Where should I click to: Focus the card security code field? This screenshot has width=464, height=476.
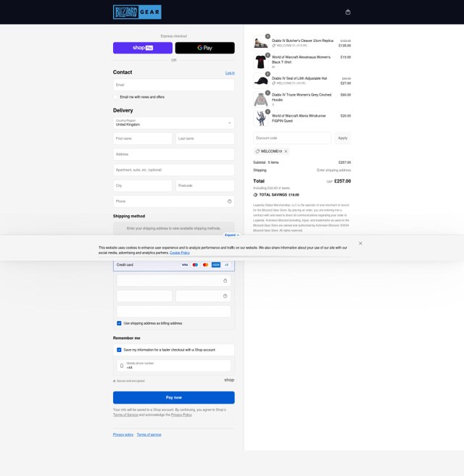point(203,296)
